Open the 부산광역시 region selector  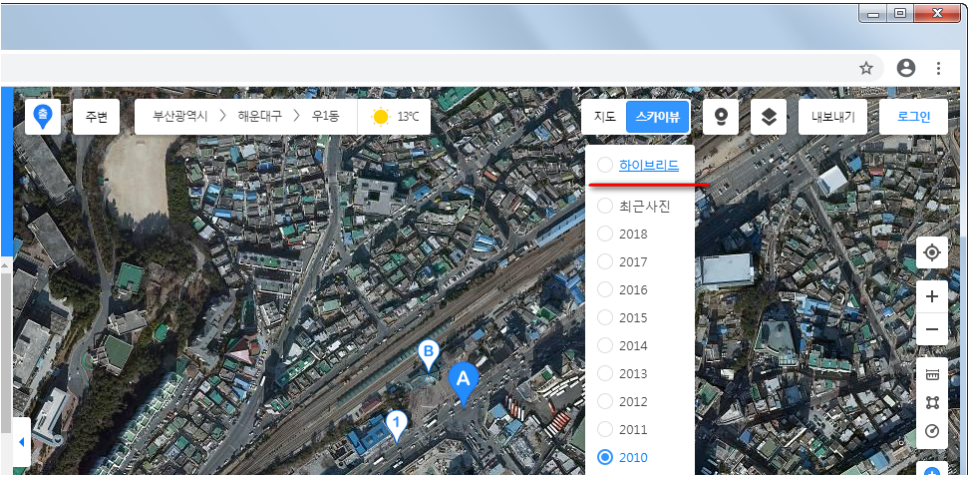(179, 116)
